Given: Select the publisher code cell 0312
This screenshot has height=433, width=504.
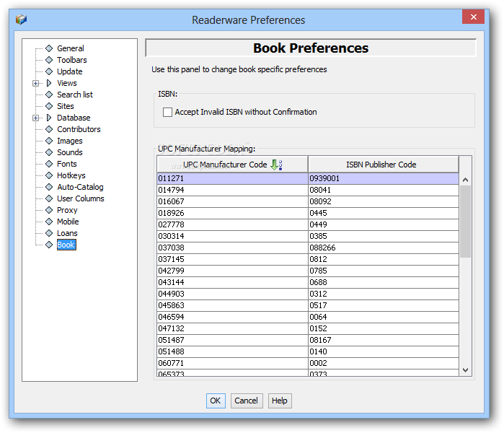Looking at the screenshot, I should 384,294.
